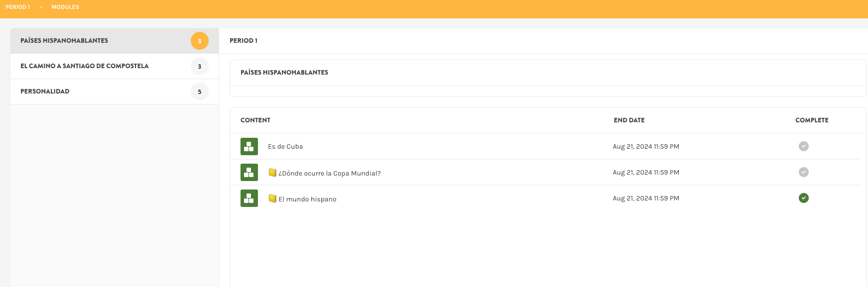
Task: Open the Personalidad module
Action: click(x=45, y=92)
